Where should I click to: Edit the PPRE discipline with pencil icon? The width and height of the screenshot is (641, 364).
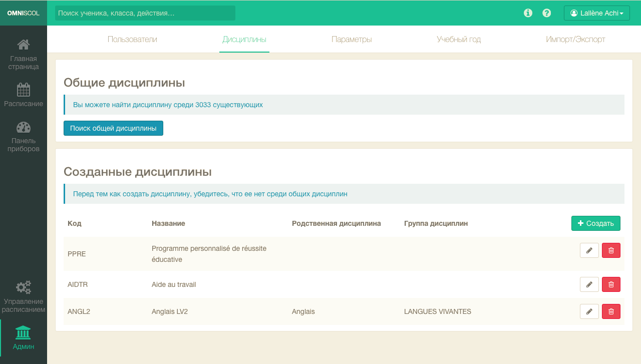coord(589,250)
